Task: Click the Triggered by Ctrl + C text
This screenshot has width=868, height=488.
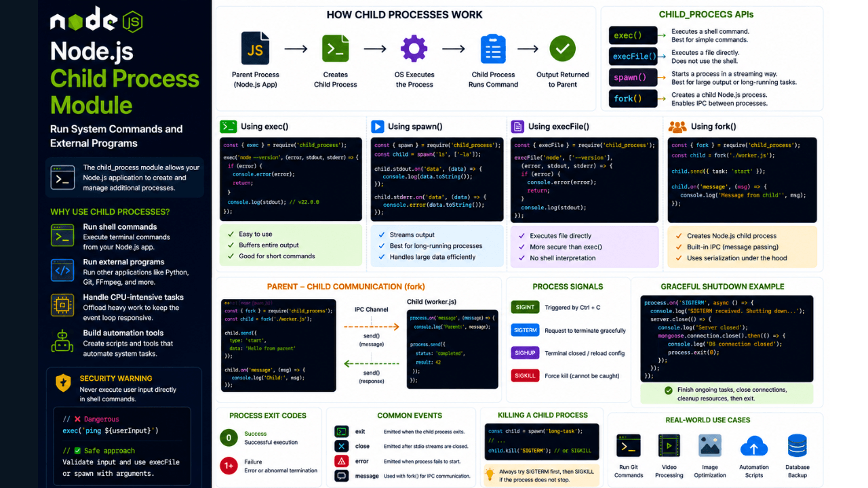Action: 573,308
